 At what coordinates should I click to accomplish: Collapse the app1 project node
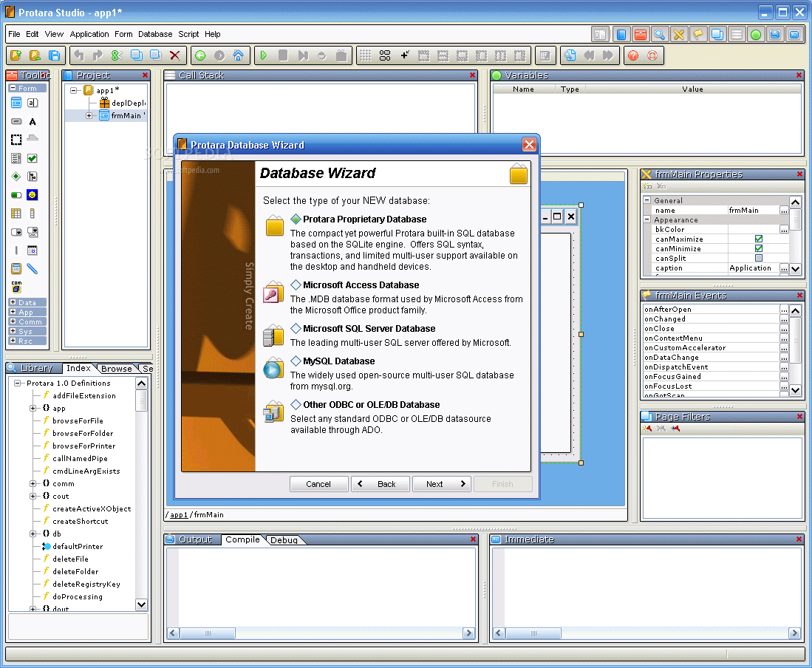[74, 90]
